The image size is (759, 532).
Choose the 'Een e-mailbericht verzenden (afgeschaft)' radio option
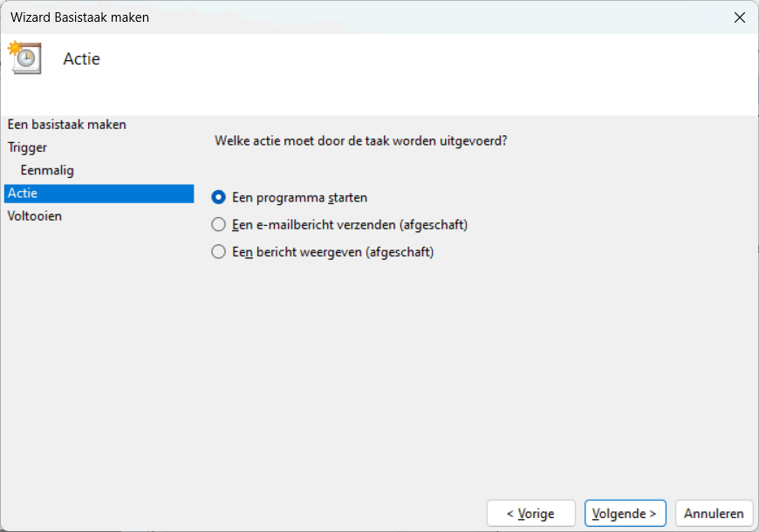tap(219, 225)
